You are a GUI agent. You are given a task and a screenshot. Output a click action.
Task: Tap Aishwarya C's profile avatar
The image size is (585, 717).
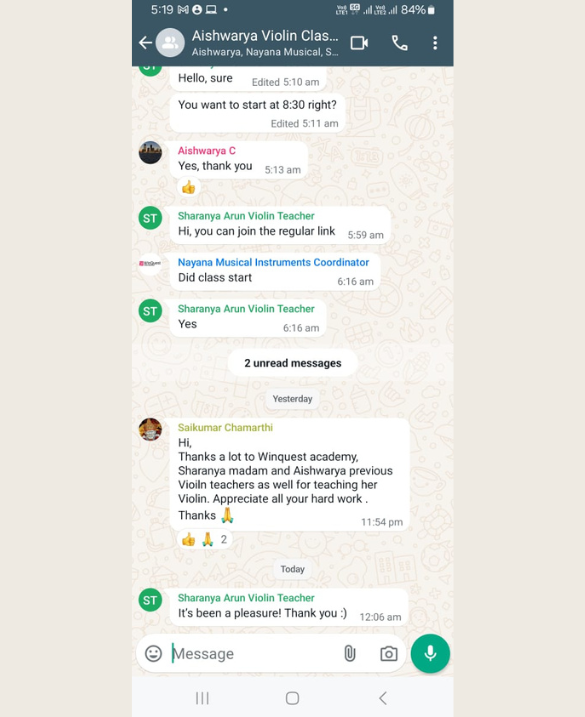click(x=150, y=152)
